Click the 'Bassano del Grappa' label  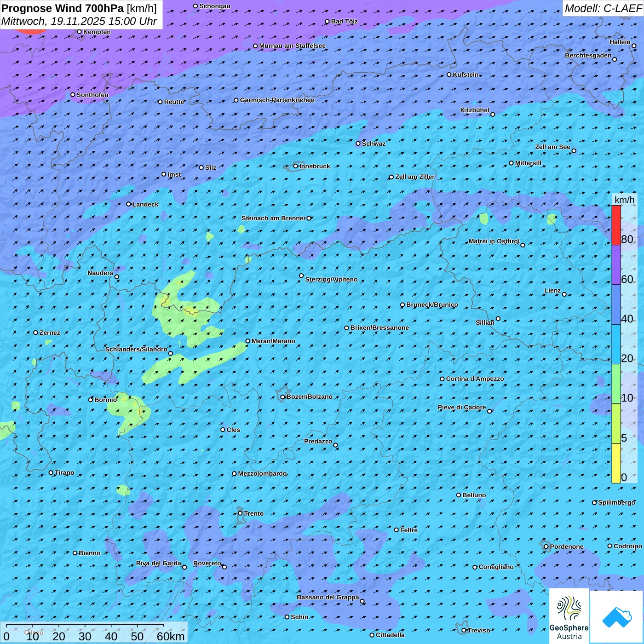point(328,597)
